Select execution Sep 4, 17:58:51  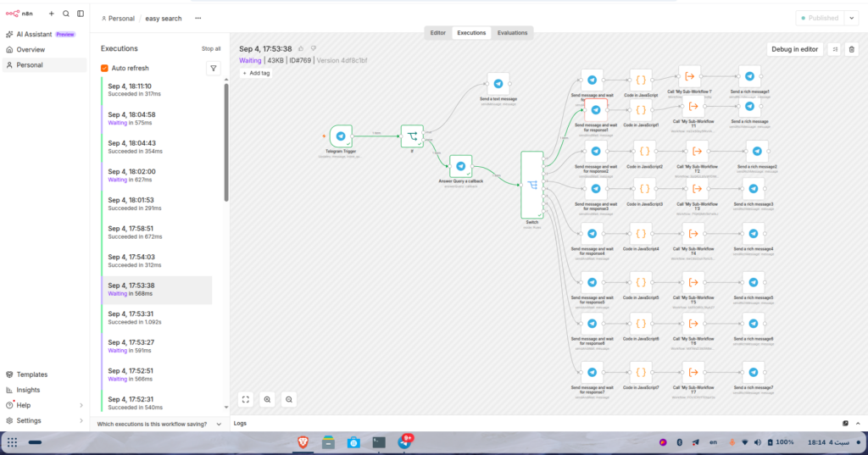point(157,233)
